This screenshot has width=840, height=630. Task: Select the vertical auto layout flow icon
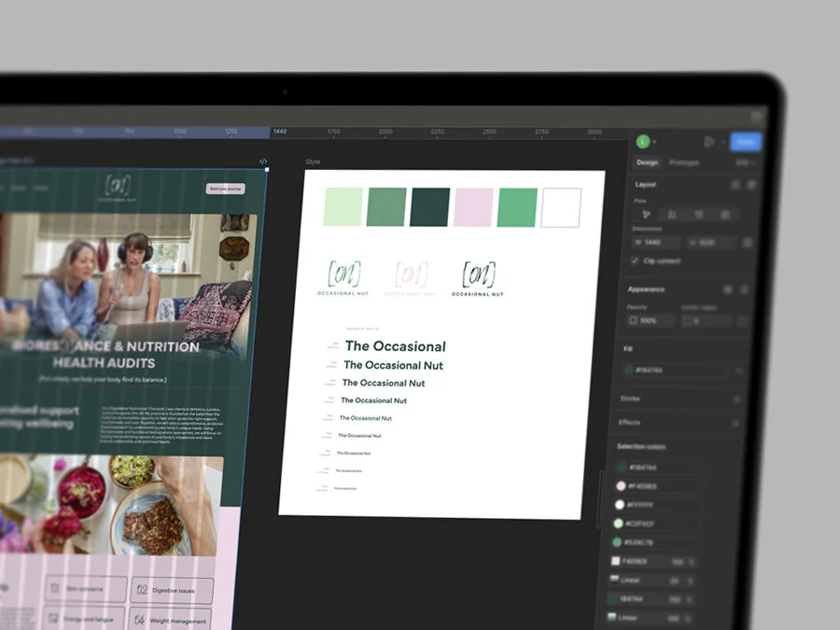click(x=672, y=215)
